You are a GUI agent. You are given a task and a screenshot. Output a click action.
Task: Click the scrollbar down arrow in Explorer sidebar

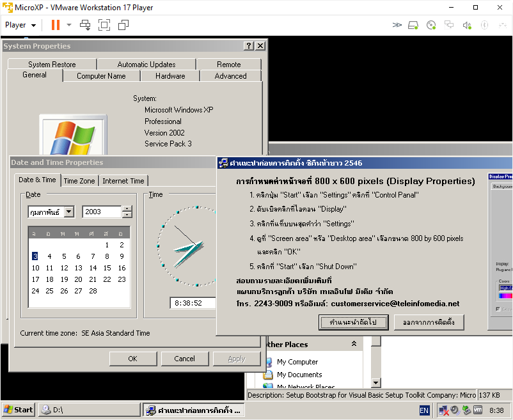pos(376,382)
